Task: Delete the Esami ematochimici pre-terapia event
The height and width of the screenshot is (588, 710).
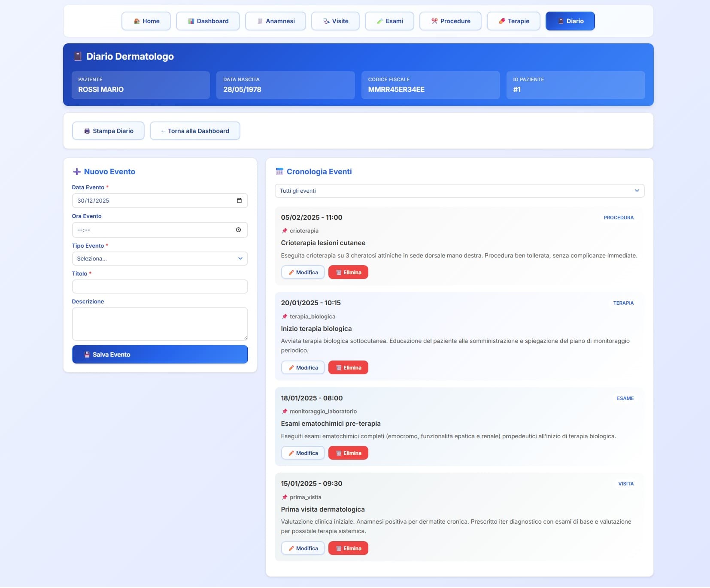Action: [348, 453]
